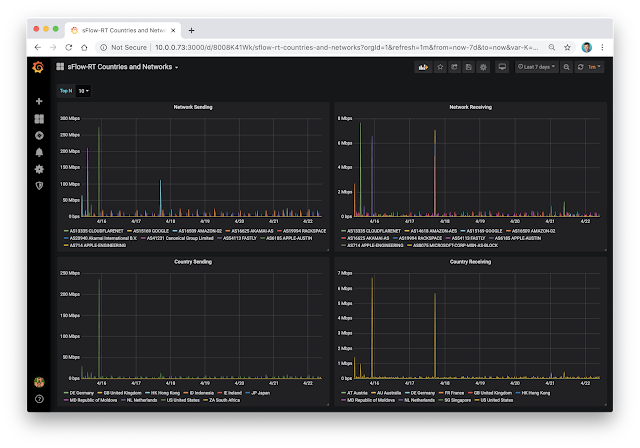Save the dashboard with the disk icon
640x448 pixels.
[x=469, y=67]
